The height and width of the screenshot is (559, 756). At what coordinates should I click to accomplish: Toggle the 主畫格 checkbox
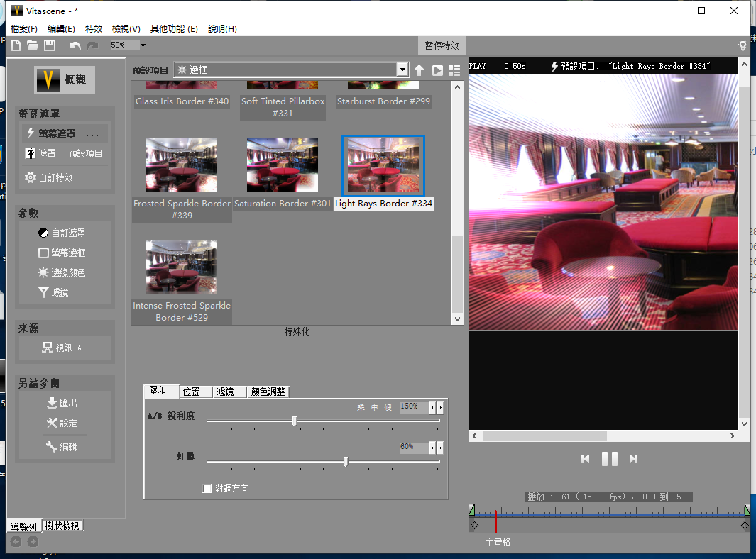(477, 541)
